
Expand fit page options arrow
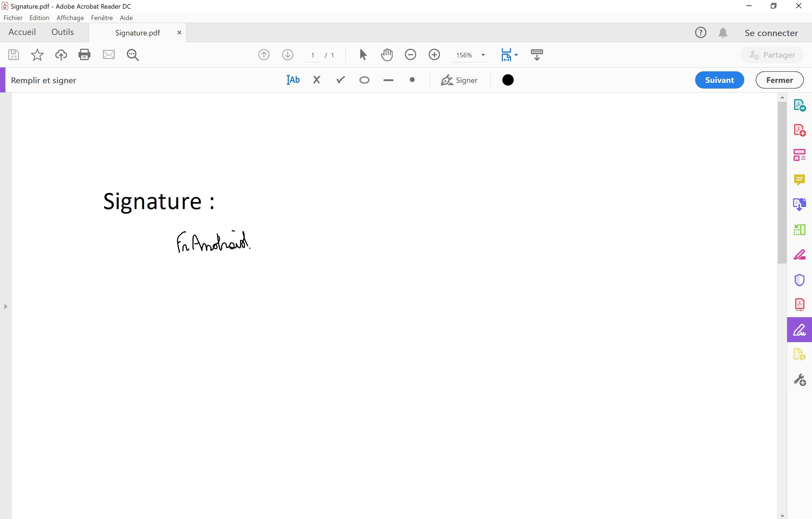(516, 55)
